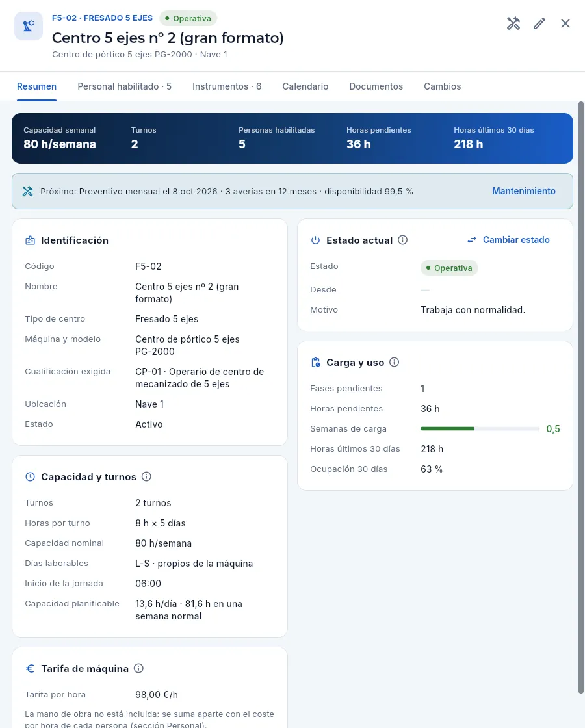The image size is (585, 728).
Task: Show info for Capacidad y turnos
Action: (x=146, y=476)
